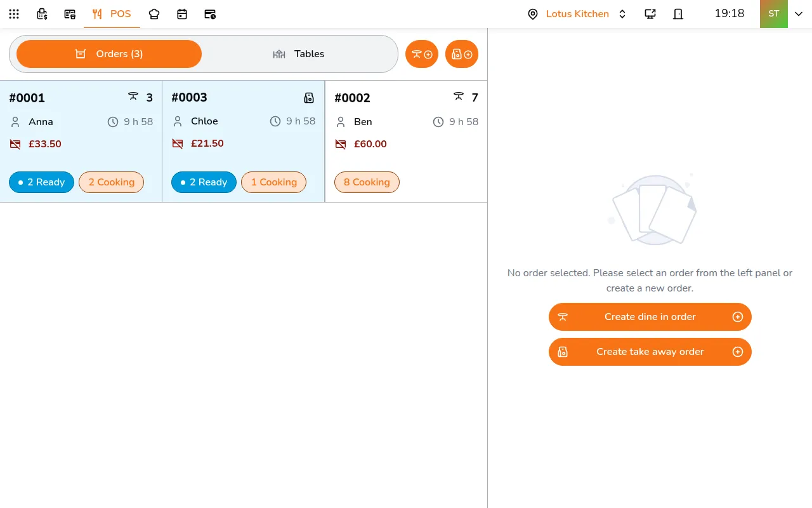This screenshot has height=508, width=812.
Task: Click customer name Chloe
Action: point(204,121)
